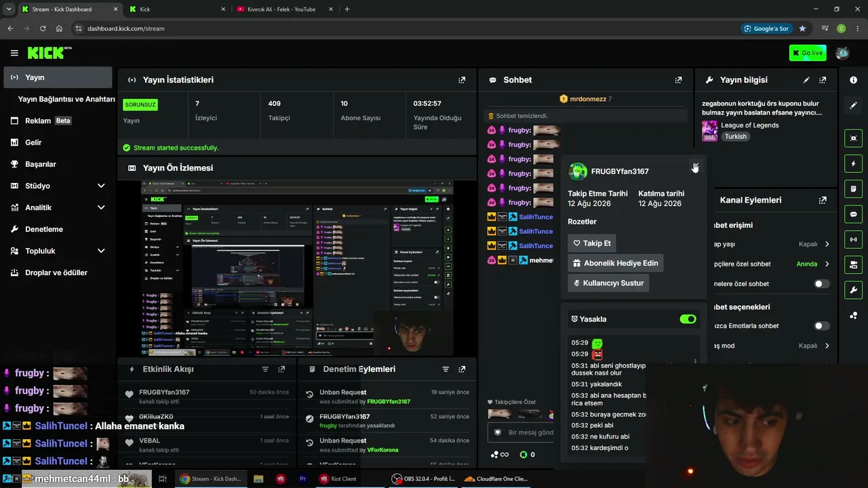Pop out the Yayın İstatistikleri panel
The image size is (868, 488).
[462, 80]
